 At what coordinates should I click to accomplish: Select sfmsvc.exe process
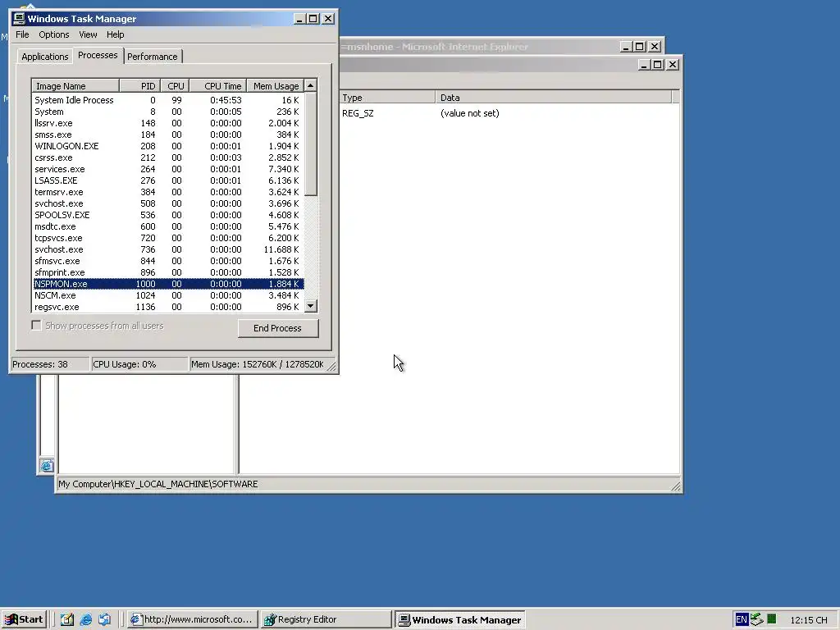coord(168,261)
